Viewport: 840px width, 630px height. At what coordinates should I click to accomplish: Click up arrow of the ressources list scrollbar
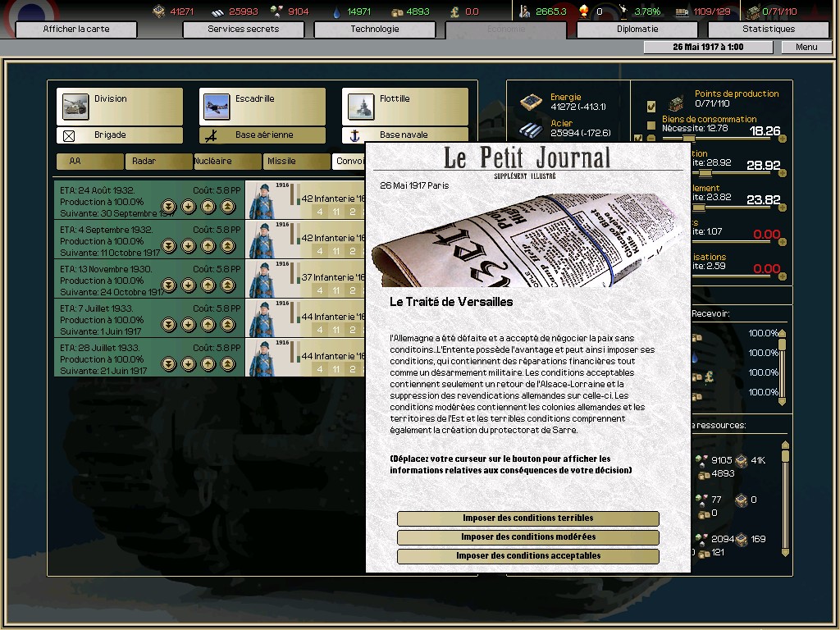point(785,445)
